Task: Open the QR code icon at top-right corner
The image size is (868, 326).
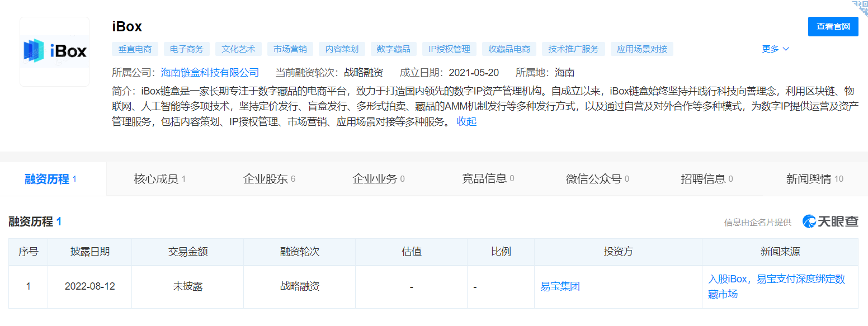Action: point(860,8)
